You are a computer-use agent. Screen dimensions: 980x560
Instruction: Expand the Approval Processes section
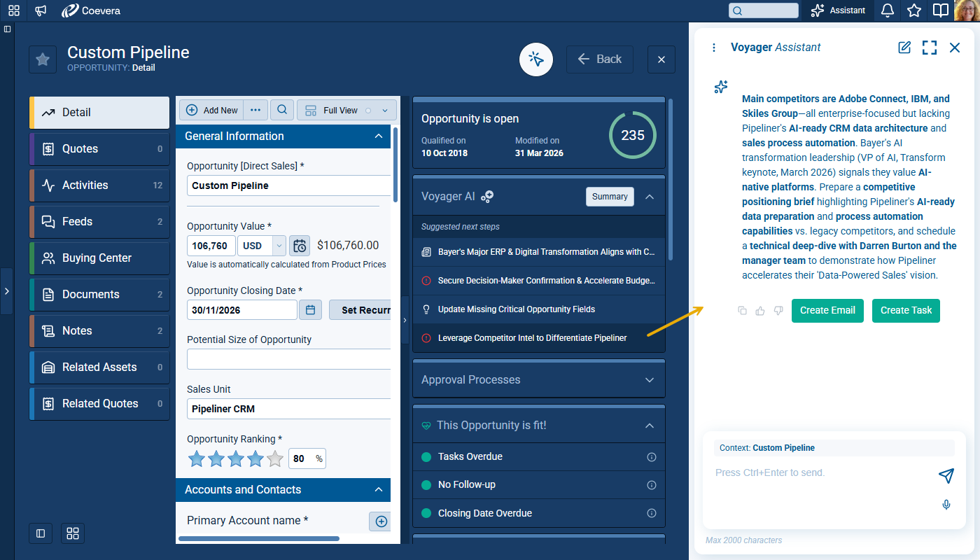click(x=649, y=380)
